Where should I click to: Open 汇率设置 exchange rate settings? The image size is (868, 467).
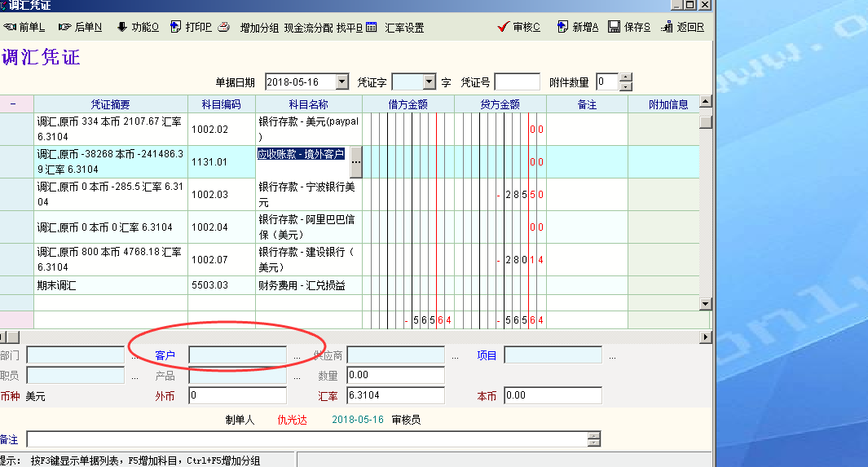(404, 27)
